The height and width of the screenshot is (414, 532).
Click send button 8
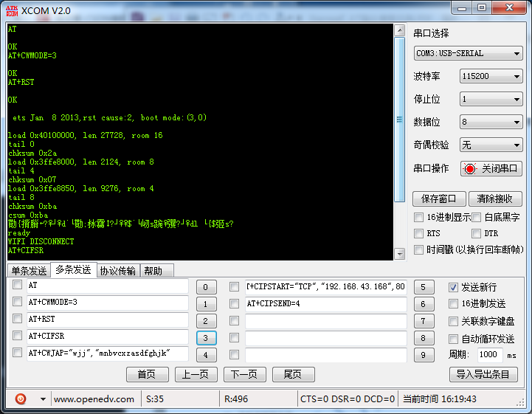(424, 338)
